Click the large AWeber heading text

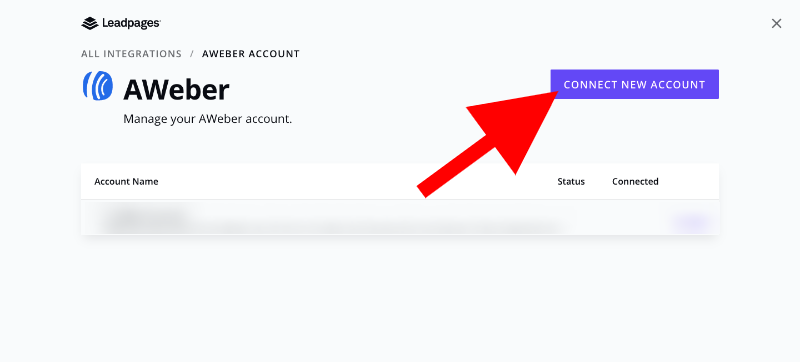[176, 90]
